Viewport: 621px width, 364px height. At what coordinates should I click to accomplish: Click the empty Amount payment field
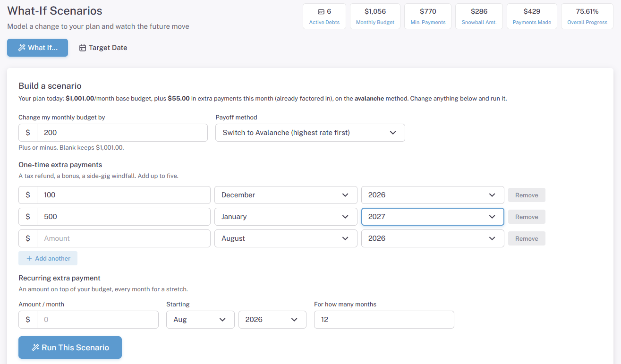(124, 238)
